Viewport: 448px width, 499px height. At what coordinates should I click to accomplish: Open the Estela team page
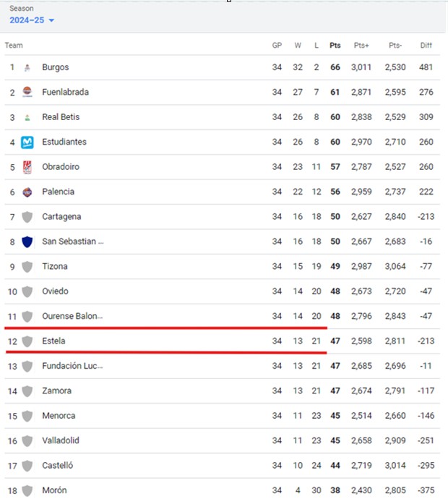tap(54, 341)
